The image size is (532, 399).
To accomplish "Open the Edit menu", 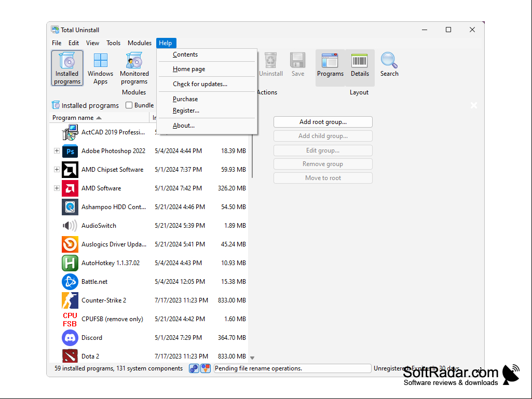I will (74, 43).
